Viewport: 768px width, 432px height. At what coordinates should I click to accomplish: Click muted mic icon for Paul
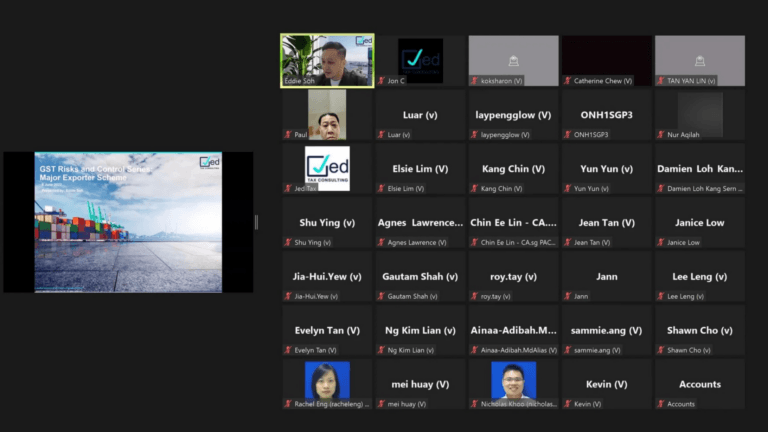click(288, 134)
